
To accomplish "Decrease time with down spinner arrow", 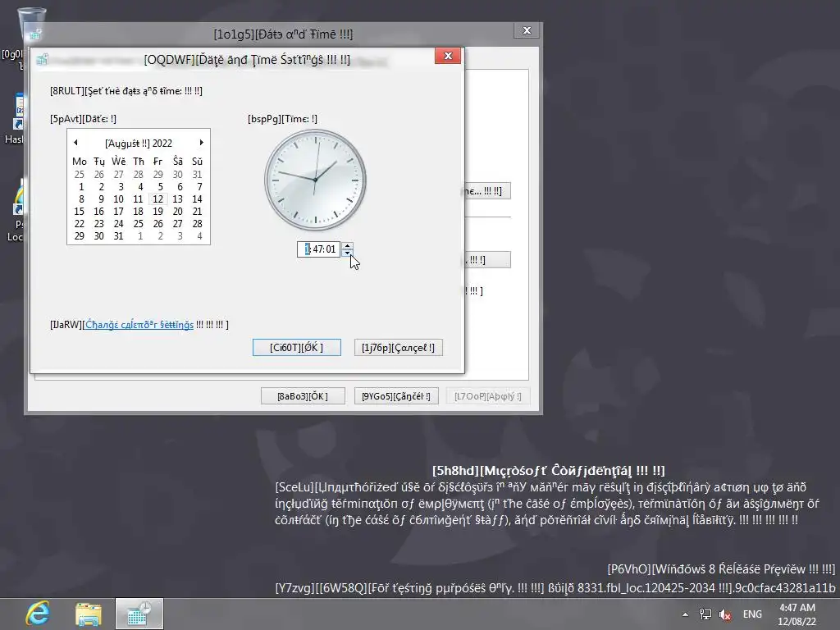I will 348,253.
